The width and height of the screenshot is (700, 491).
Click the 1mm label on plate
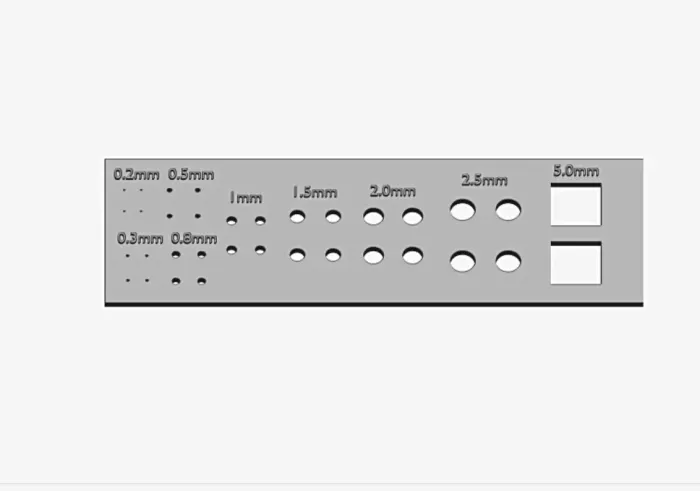[x=246, y=198]
